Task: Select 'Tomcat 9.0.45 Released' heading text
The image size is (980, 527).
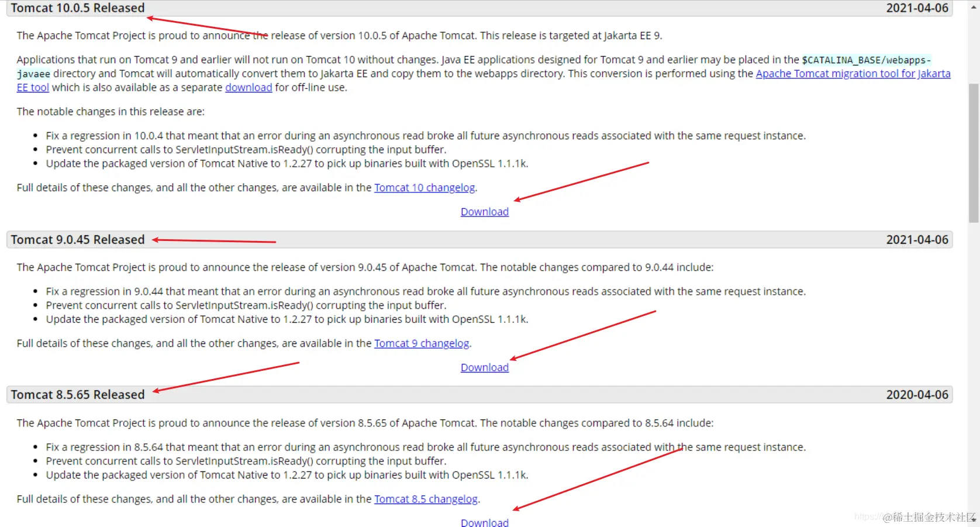Action: pyautogui.click(x=78, y=240)
